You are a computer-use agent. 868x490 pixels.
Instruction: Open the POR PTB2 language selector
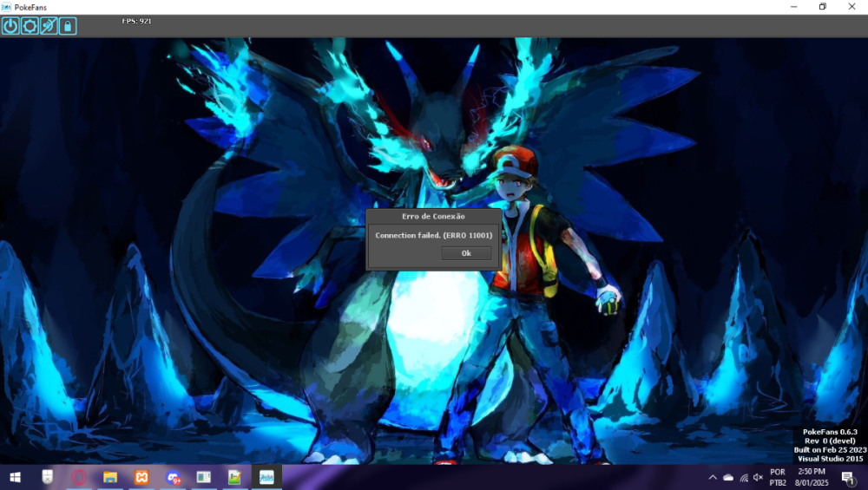(778, 477)
